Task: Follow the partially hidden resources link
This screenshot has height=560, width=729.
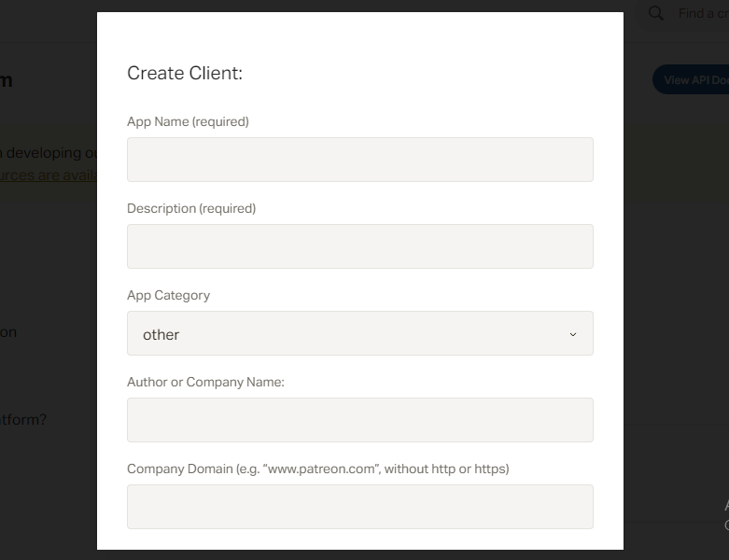Action: pos(47,175)
